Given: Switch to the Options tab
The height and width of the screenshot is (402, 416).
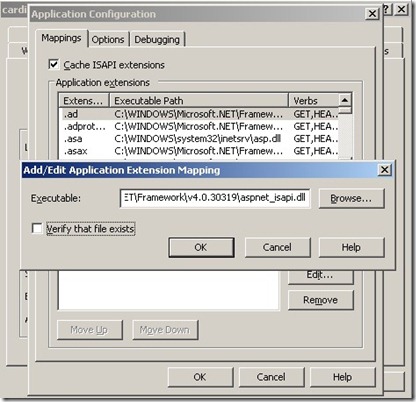Looking at the screenshot, I should click(108, 40).
